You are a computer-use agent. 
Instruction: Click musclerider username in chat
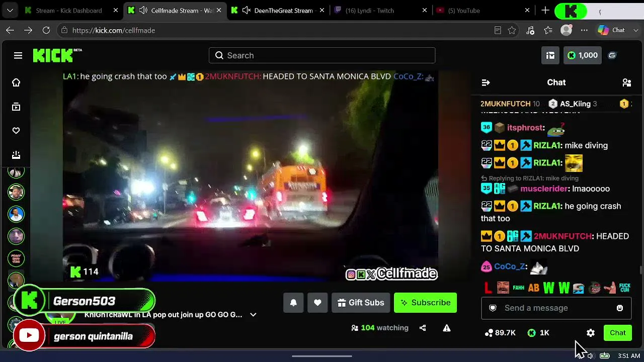545,189
